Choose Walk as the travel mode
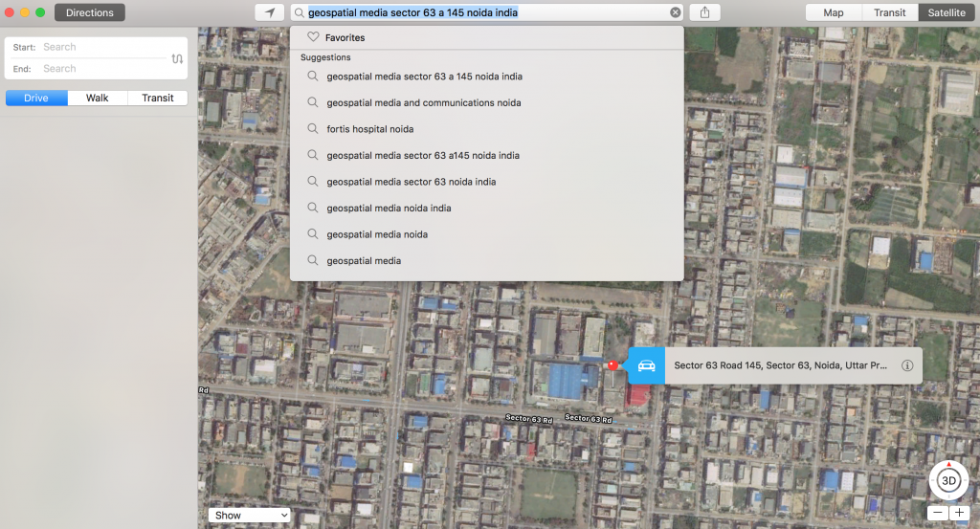This screenshot has width=980, height=529. 97,98
